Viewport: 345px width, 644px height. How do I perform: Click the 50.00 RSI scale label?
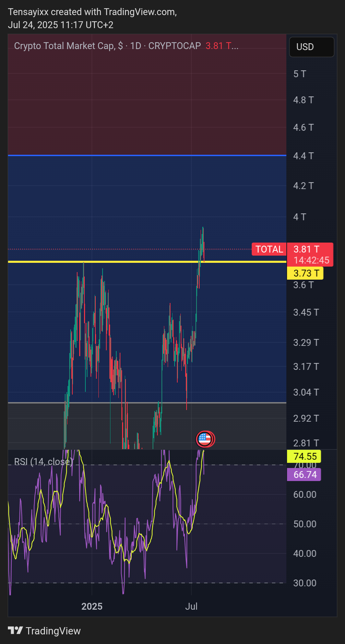tap(305, 524)
